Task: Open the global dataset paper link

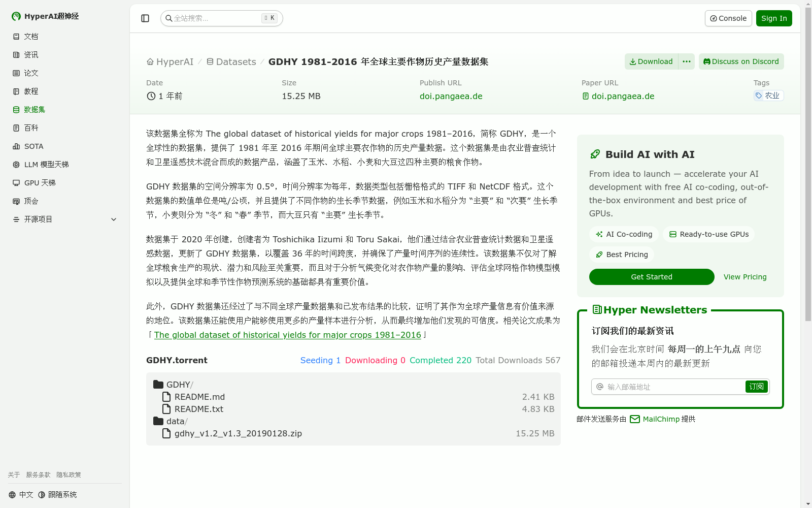Action: pos(288,335)
